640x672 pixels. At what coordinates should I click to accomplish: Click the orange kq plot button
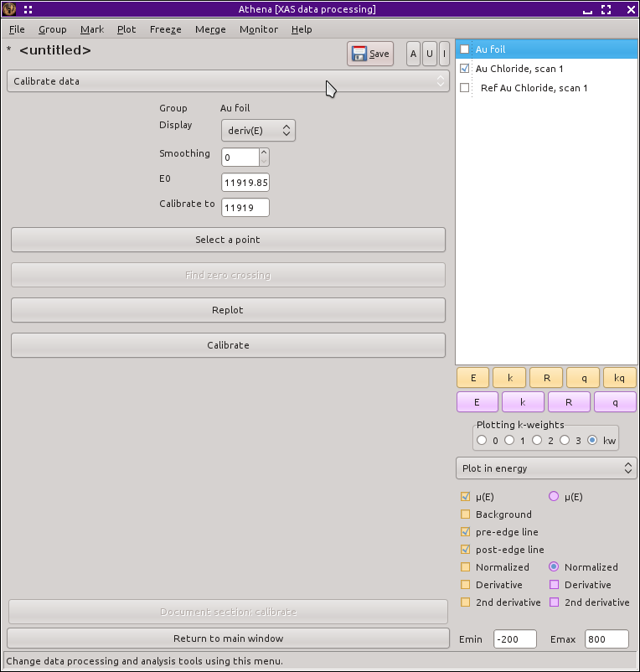[x=619, y=378]
